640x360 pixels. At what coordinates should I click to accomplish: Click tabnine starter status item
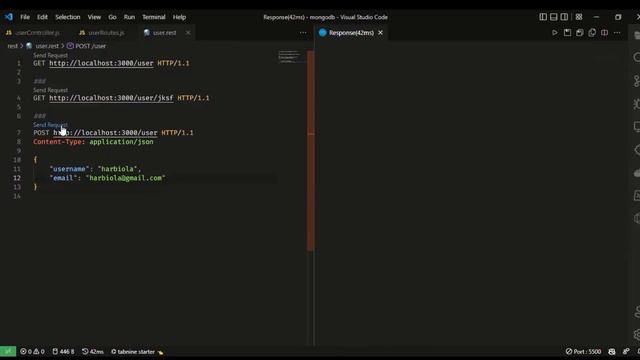[137, 351]
